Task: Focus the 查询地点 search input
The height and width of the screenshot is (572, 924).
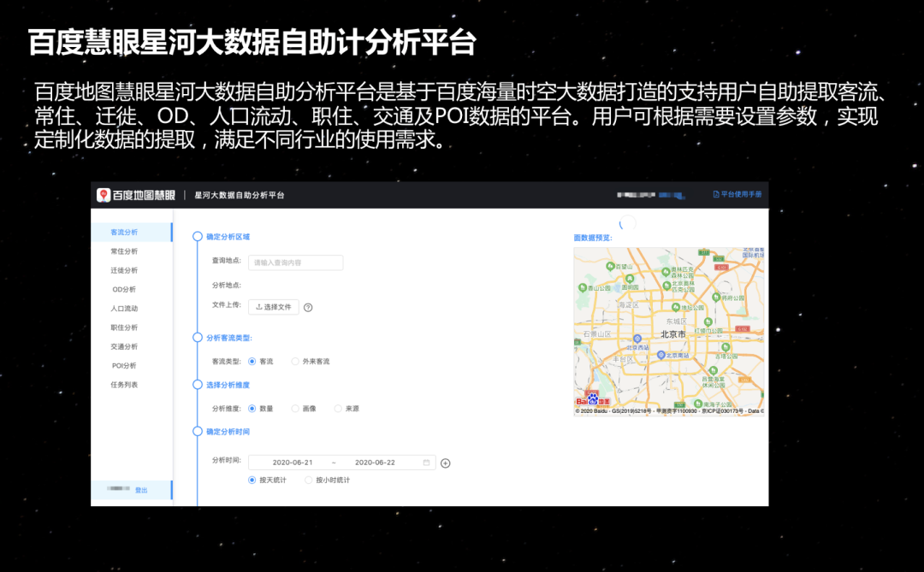Action: click(295, 262)
